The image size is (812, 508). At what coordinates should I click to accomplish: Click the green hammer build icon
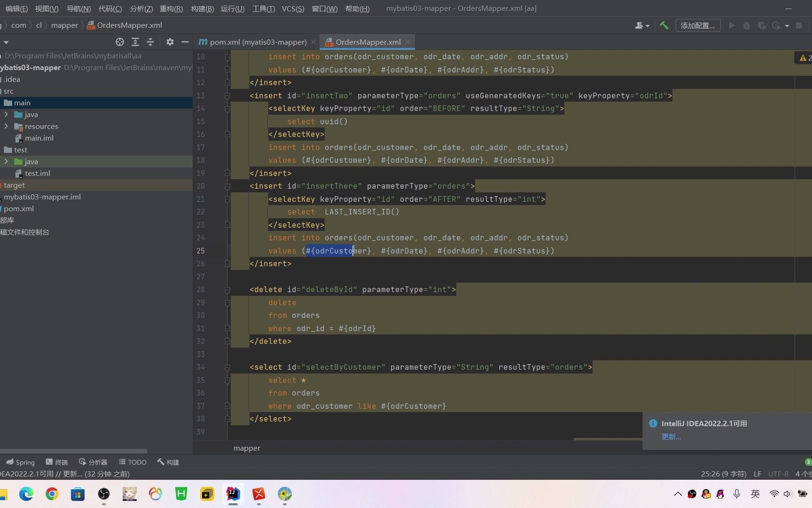click(x=664, y=25)
